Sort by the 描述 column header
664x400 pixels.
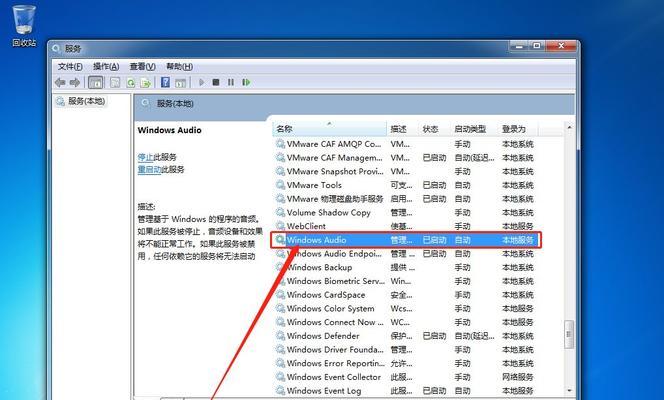coord(403,129)
